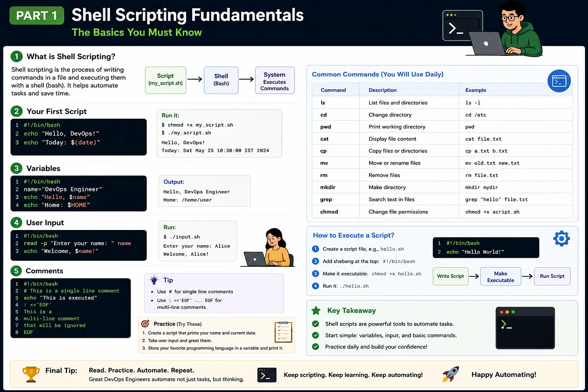The image size is (588, 392).
Task: Click the cp a.txt b.txt example
Action: coord(486,151)
